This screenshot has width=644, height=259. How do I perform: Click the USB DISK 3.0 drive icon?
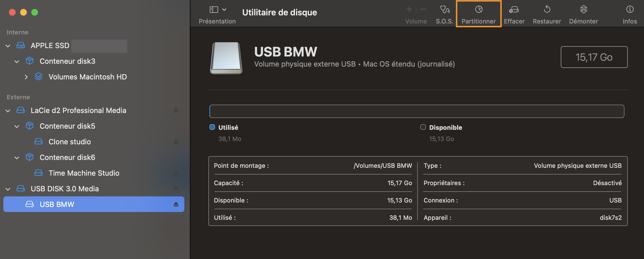[x=21, y=189]
